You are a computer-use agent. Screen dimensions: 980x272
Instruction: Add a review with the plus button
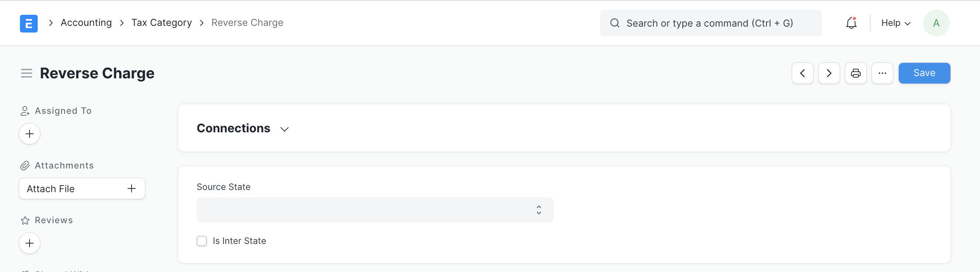tap(30, 243)
